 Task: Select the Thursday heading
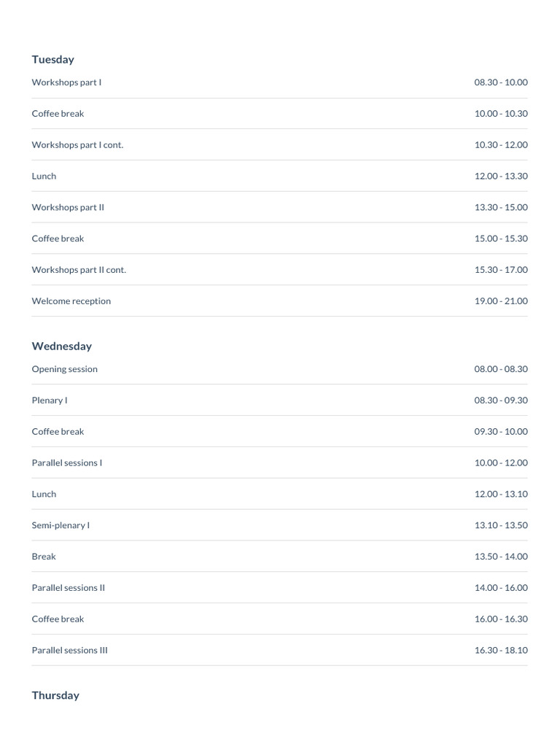point(55,695)
